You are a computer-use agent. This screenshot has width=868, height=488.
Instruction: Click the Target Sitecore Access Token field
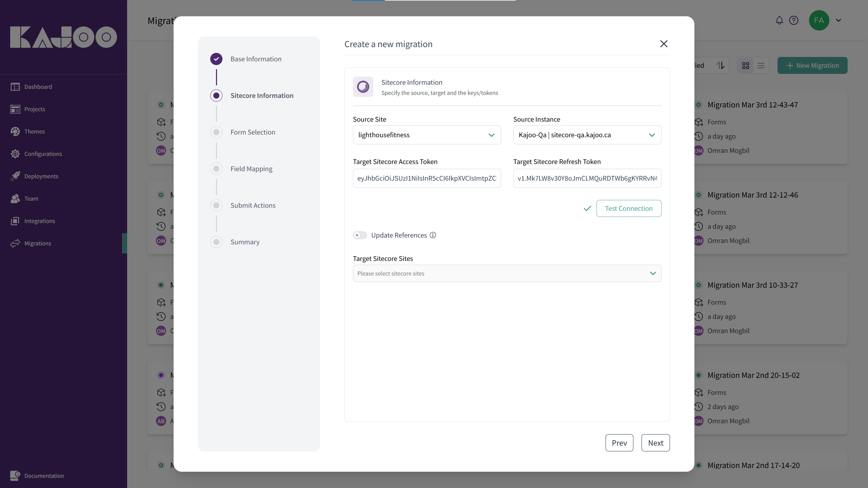click(x=427, y=178)
